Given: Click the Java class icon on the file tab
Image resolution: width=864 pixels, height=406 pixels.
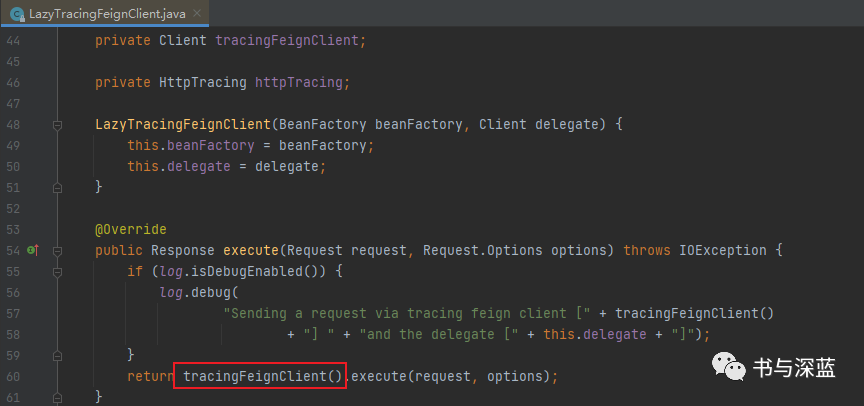Looking at the screenshot, I should [18, 13].
